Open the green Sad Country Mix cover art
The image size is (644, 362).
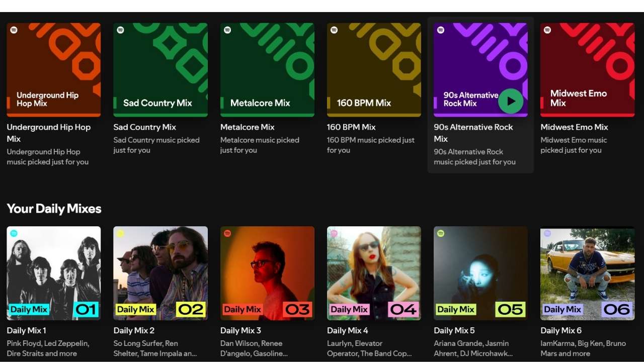coord(160,70)
